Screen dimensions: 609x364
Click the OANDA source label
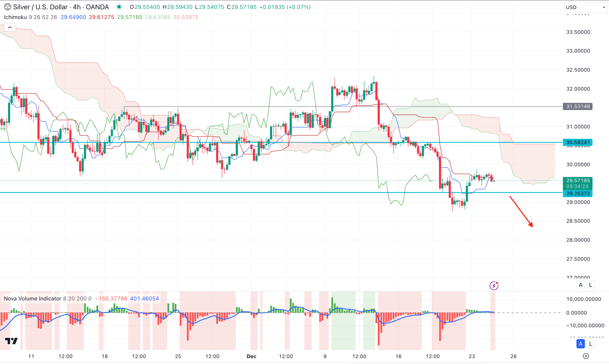(97, 7)
